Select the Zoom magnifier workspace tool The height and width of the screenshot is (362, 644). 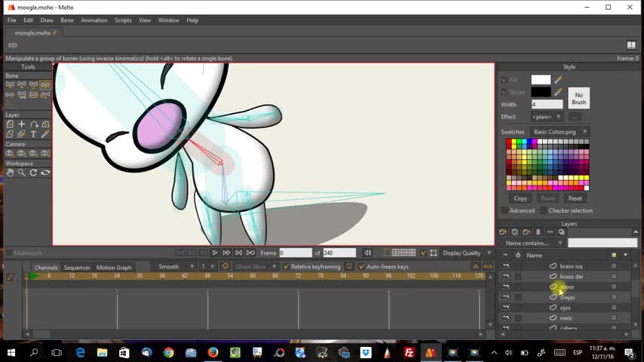tap(21, 173)
